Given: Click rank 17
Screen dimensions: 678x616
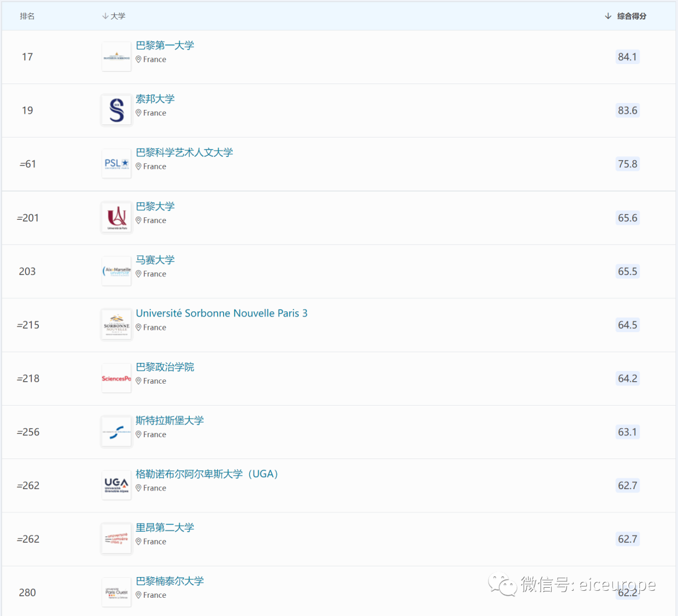Looking at the screenshot, I should [27, 57].
